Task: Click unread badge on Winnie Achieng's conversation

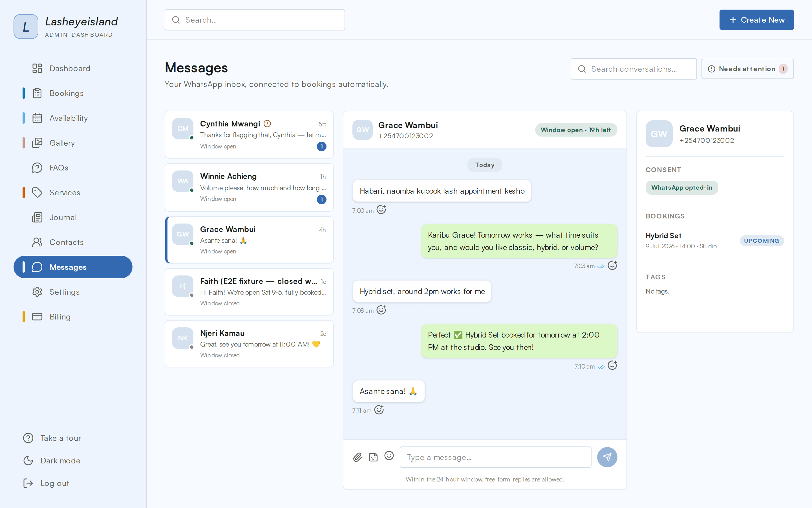Action: tap(321, 200)
